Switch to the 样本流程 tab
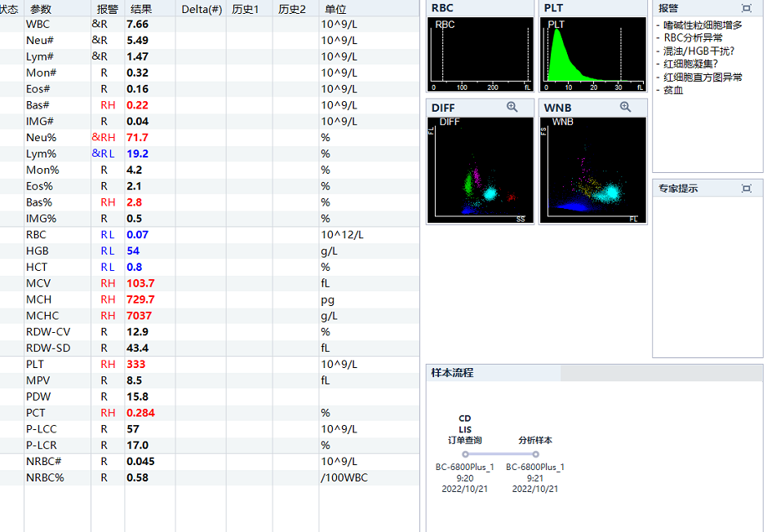Screen dimensions: 767x532 (453, 373)
